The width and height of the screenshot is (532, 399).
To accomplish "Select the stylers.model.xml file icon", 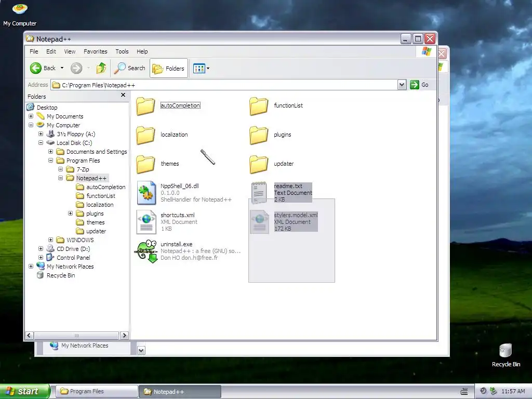I will (260, 222).
